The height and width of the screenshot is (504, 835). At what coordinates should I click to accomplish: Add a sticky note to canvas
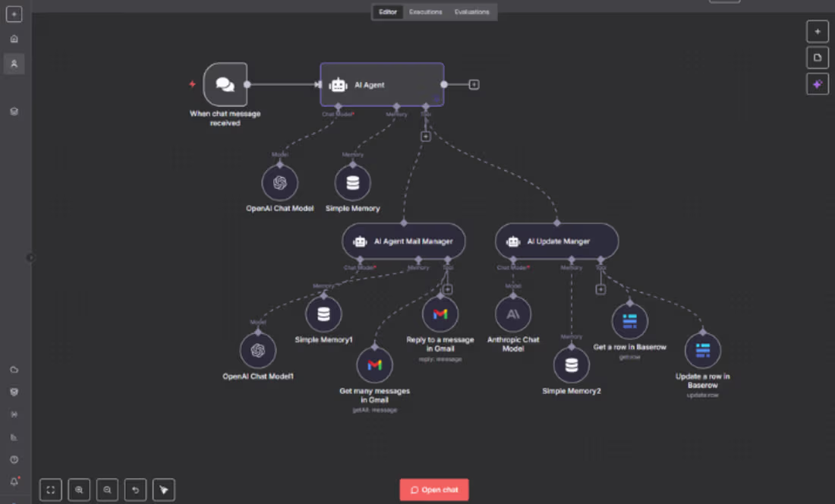pos(818,58)
